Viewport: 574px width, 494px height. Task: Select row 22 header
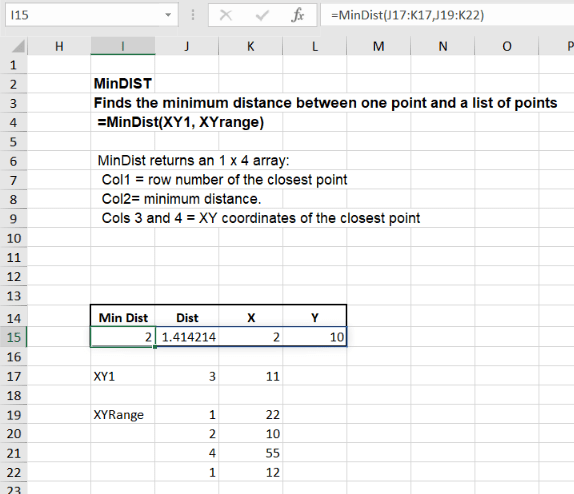[x=14, y=472]
